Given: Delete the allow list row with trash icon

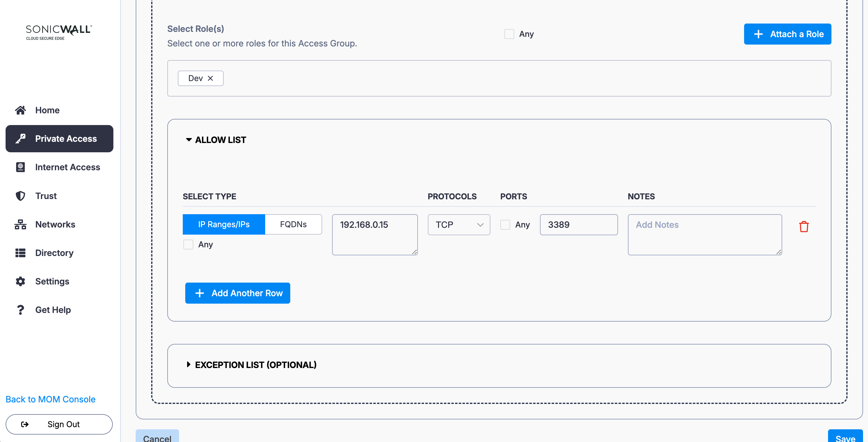Looking at the screenshot, I should point(804,227).
